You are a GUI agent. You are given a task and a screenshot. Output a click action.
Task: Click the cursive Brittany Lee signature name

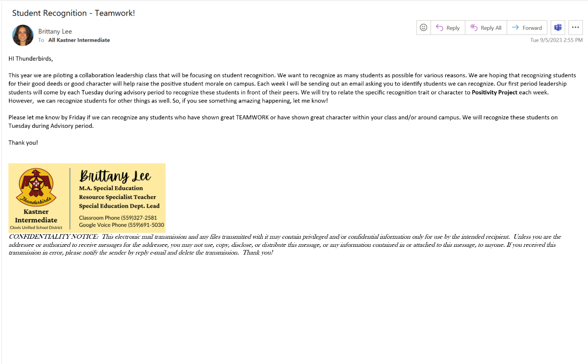point(115,176)
